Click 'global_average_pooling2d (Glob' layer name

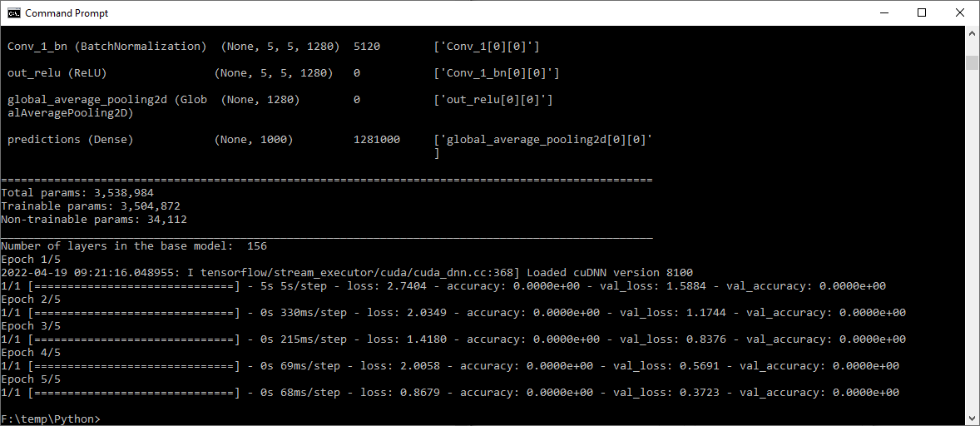click(106, 100)
